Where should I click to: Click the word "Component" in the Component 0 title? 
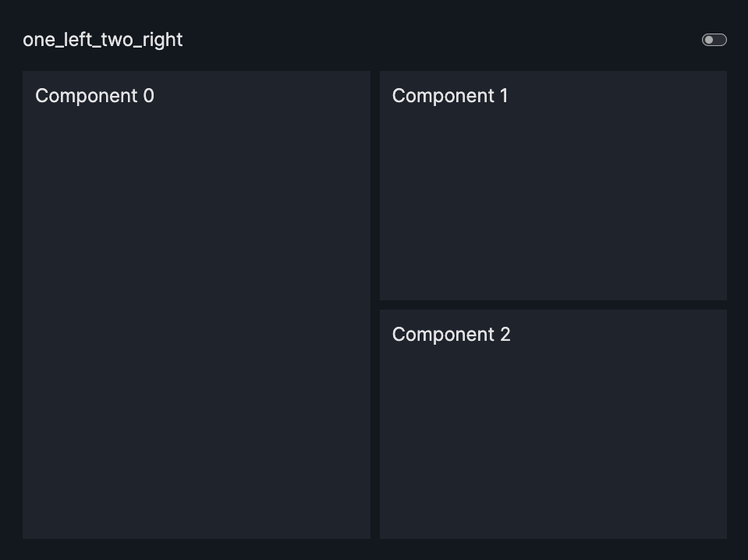click(x=86, y=96)
